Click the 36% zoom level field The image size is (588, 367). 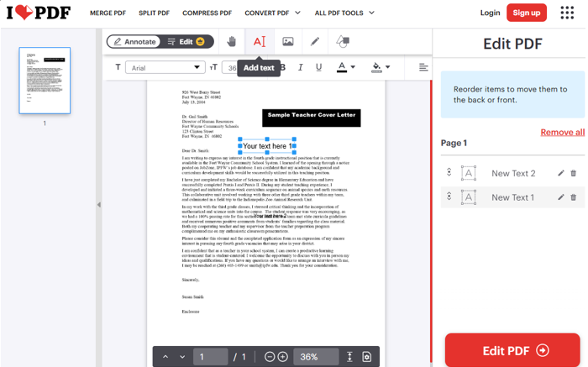(316, 357)
